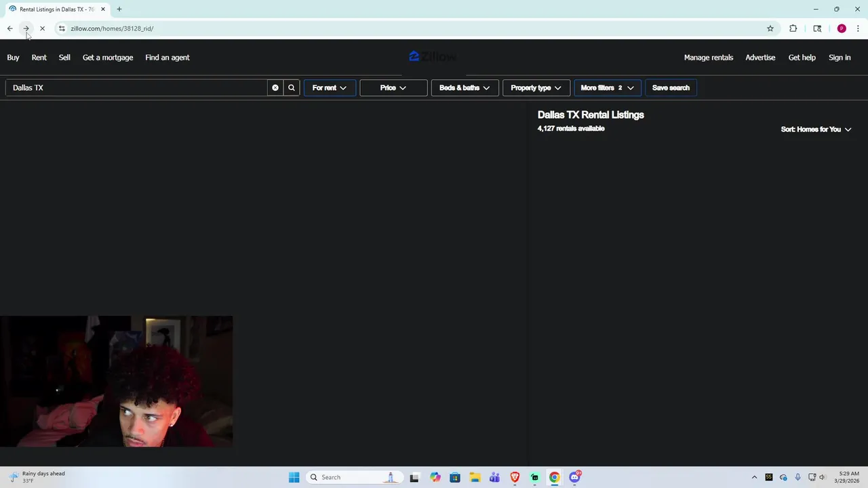Screen dimensions: 868x488
Task: Open Get a mortgage menu
Action: pyautogui.click(x=108, y=58)
